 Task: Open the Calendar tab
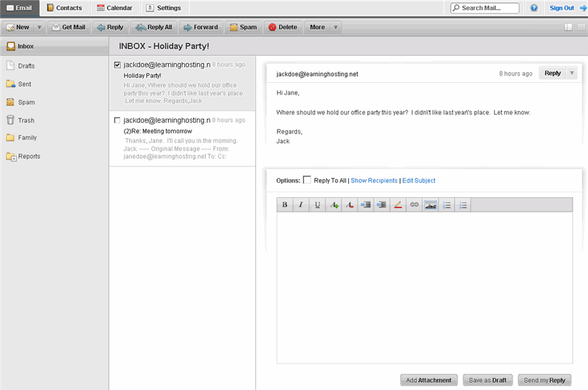click(115, 8)
